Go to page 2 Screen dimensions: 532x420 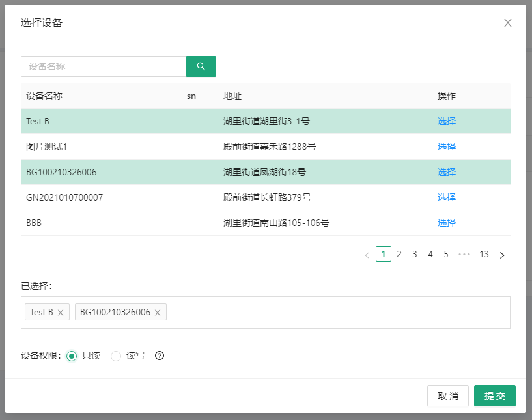point(399,255)
